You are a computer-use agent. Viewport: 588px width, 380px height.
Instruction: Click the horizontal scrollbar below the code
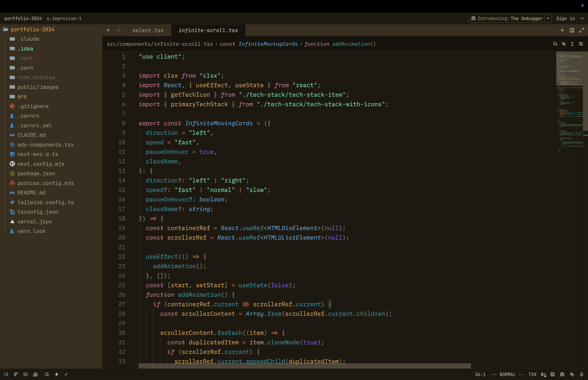[x=305, y=366]
